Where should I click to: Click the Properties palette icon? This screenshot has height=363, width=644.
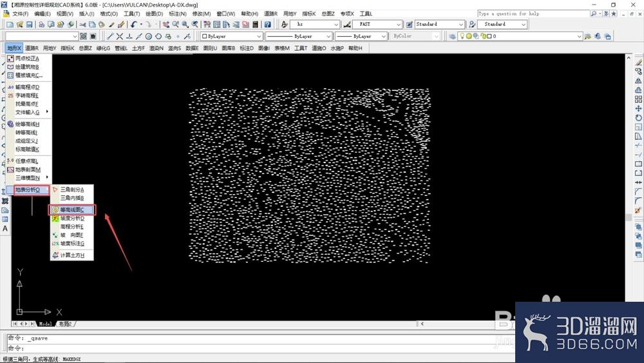(207, 25)
